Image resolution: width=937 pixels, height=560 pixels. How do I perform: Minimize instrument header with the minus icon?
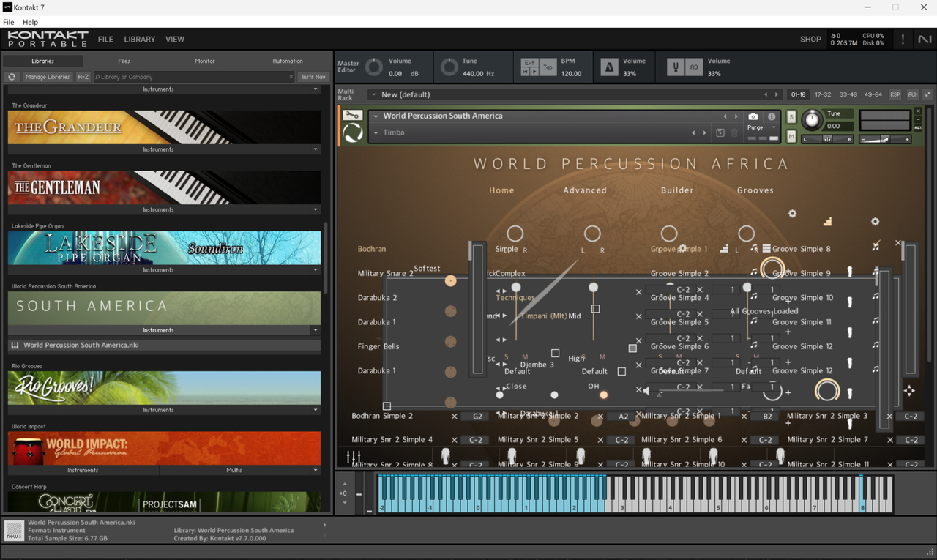pyautogui.click(x=919, y=121)
